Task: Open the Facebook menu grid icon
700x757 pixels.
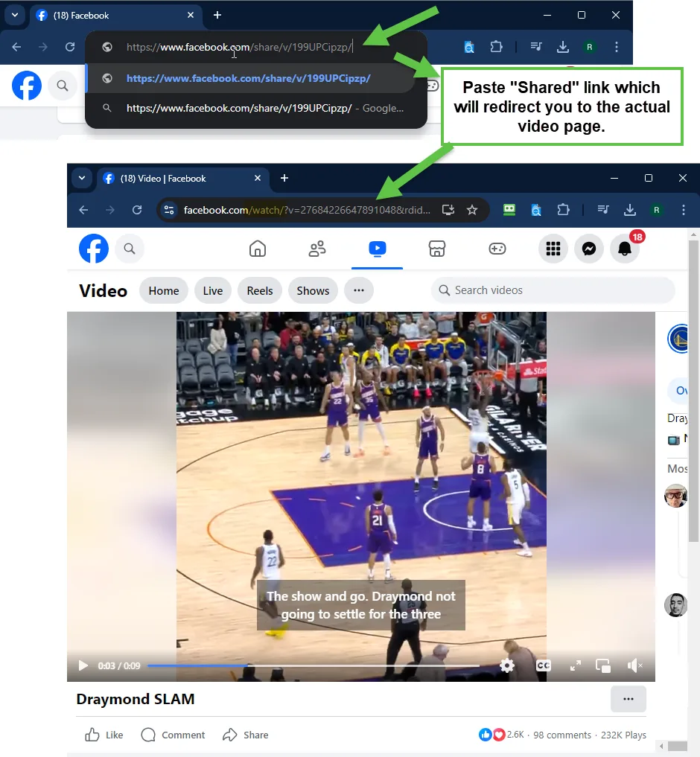Action: pos(553,249)
